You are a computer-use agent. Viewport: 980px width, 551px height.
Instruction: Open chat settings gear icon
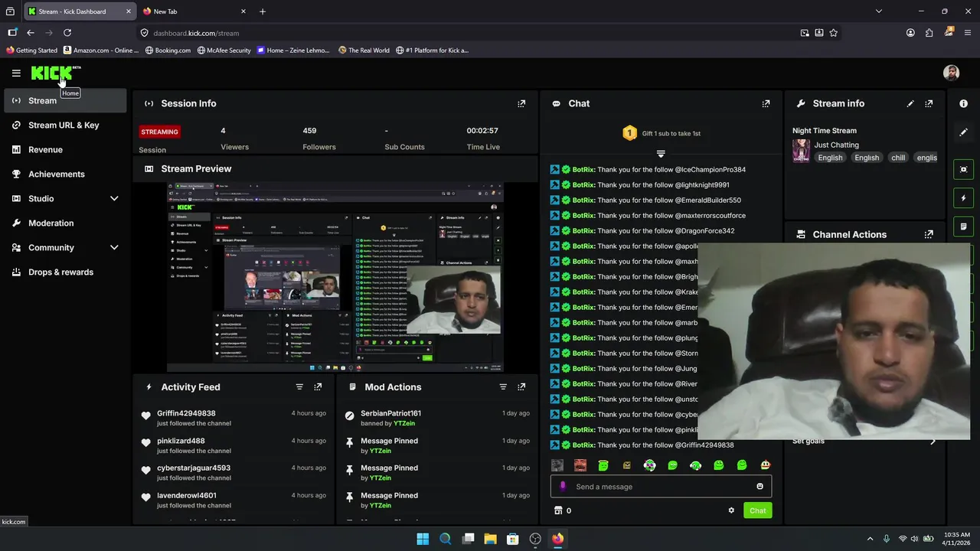731,510
